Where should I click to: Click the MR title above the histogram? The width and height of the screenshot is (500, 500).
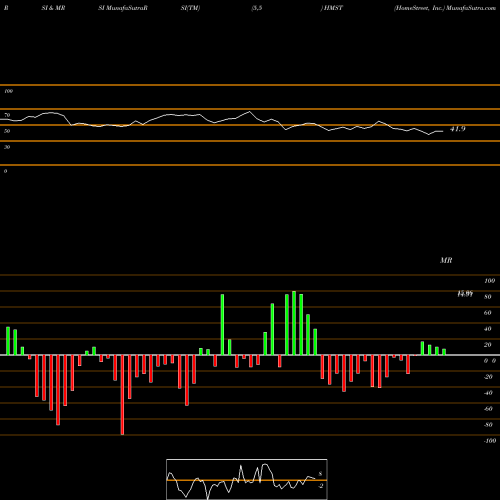click(446, 260)
